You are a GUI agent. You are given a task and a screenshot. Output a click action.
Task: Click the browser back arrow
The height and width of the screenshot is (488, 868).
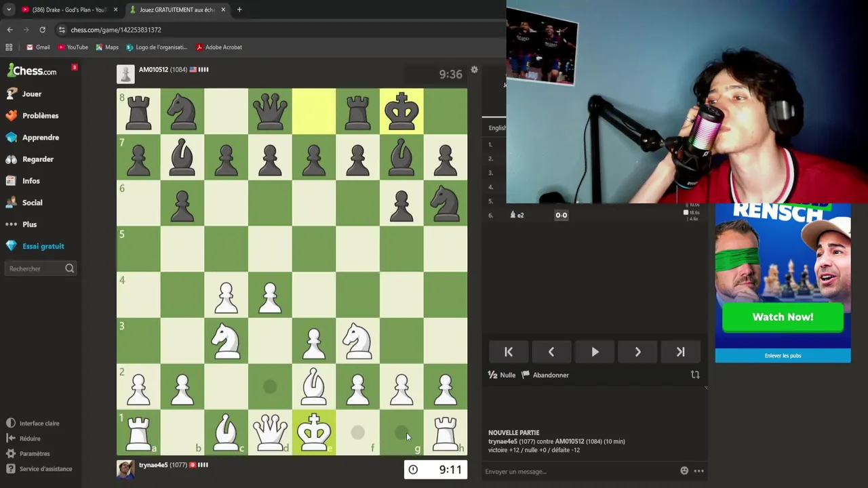(9, 30)
